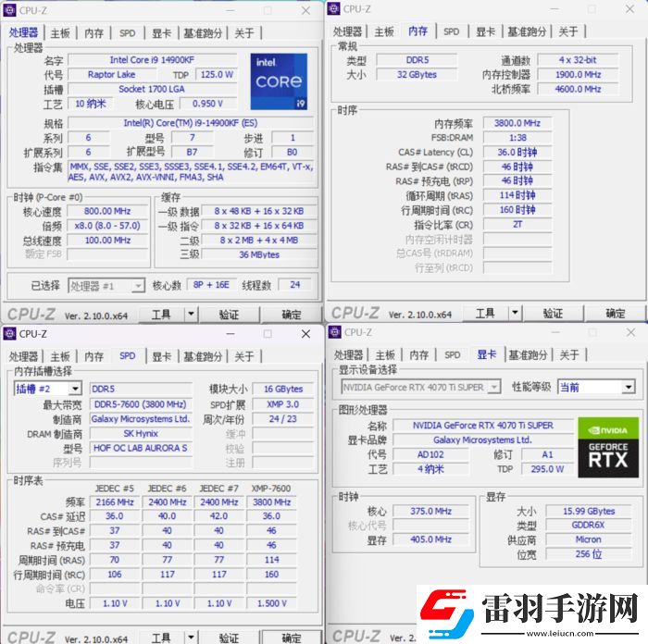
Task: Click CPU-Z title icon in the SPD window
Action: [10, 334]
